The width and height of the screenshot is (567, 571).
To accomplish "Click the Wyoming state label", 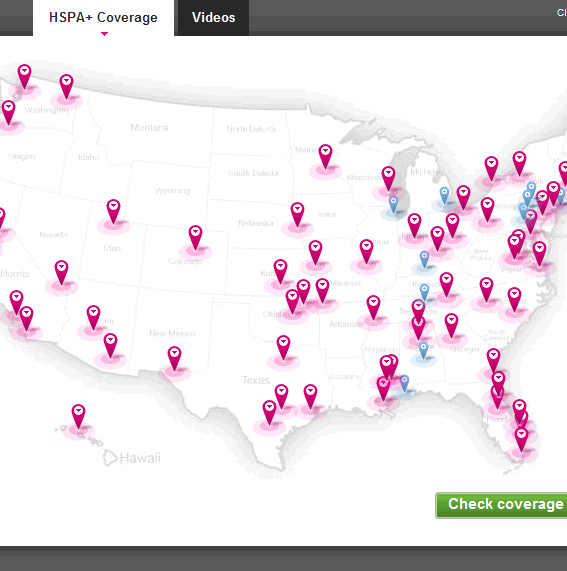I will click(x=172, y=191).
